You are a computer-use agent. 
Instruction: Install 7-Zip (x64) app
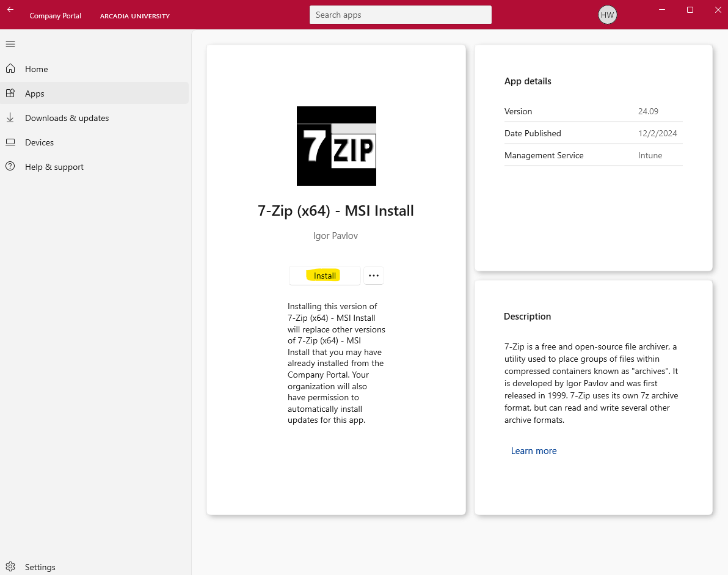coord(324,276)
